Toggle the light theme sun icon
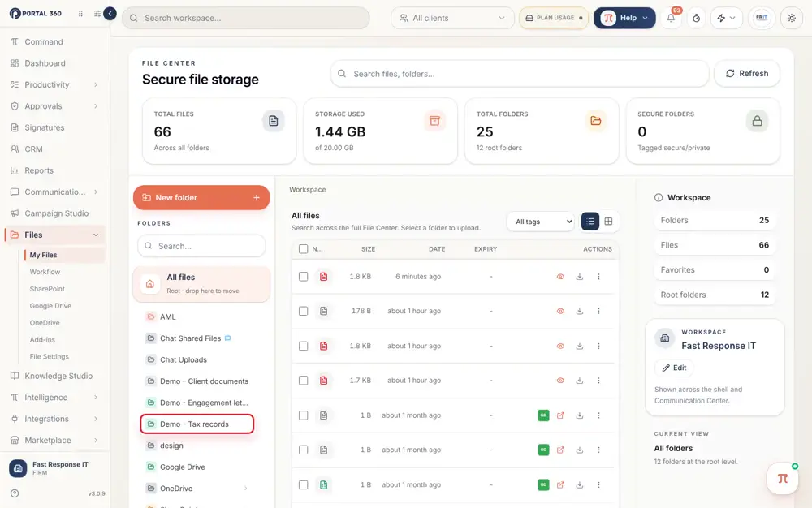 point(791,18)
